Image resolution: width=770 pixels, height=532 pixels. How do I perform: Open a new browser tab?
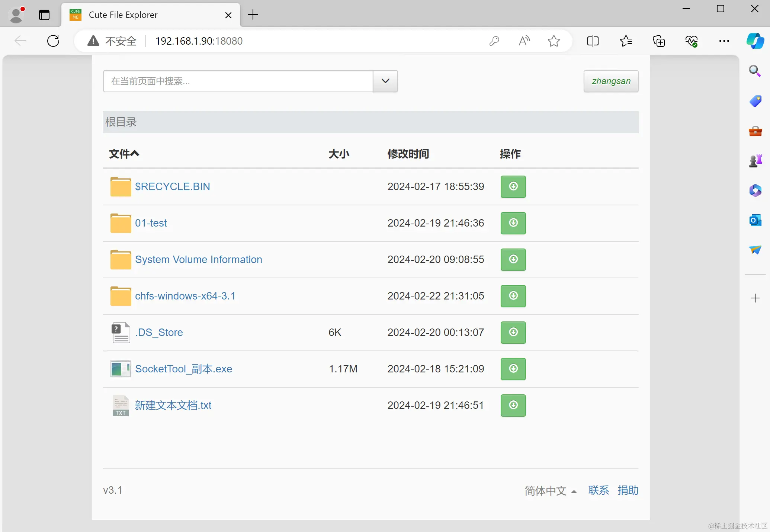pos(253,15)
